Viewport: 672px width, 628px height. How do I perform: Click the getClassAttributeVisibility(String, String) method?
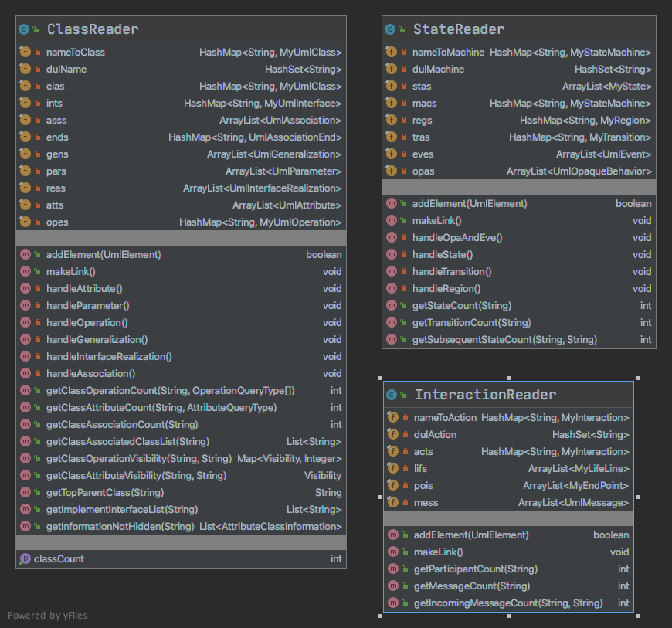[136, 475]
